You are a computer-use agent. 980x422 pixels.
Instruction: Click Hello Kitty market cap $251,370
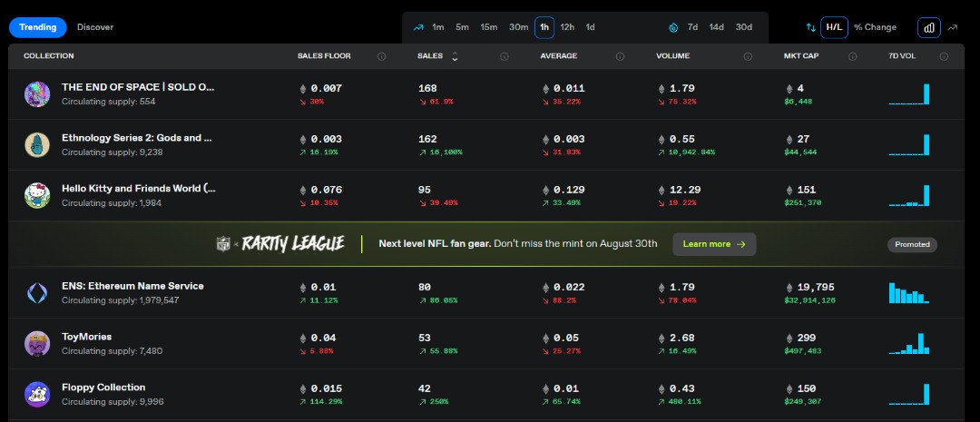[x=802, y=202]
